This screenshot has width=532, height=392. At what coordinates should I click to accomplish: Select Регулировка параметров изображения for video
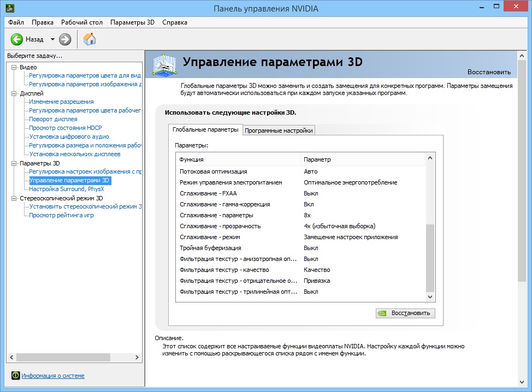[85, 84]
